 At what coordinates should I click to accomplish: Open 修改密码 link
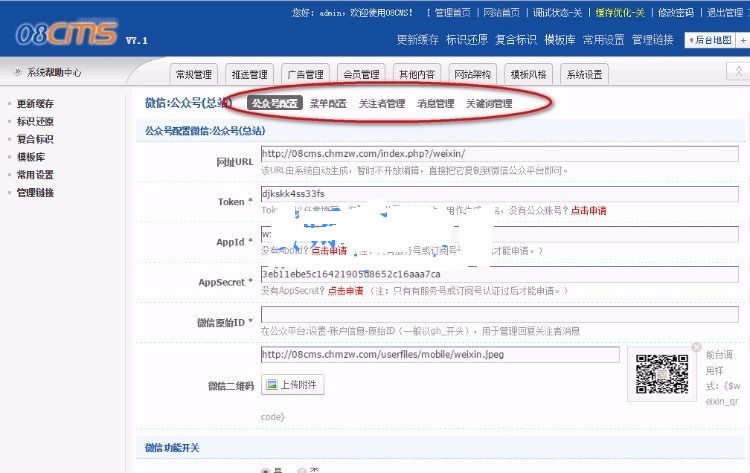point(675,13)
